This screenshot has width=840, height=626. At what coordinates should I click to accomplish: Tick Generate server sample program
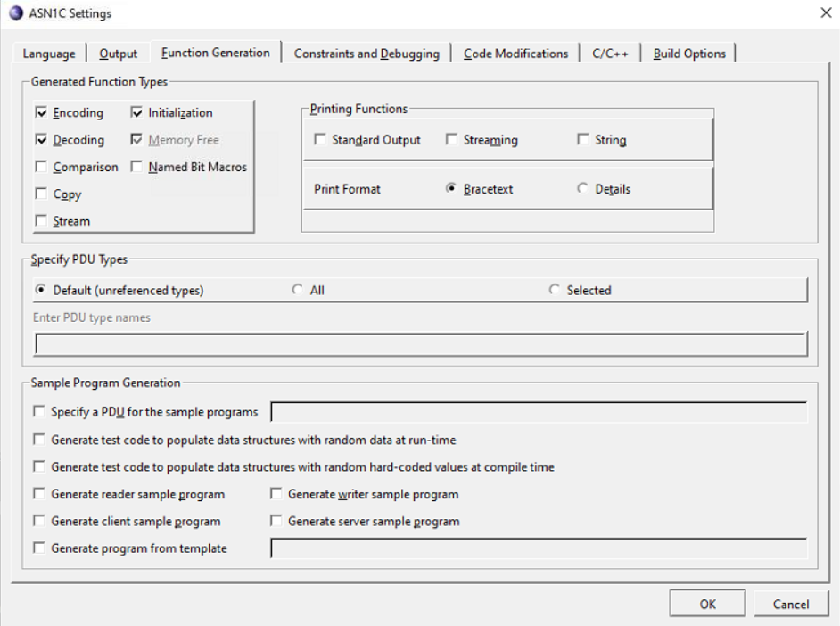point(276,521)
